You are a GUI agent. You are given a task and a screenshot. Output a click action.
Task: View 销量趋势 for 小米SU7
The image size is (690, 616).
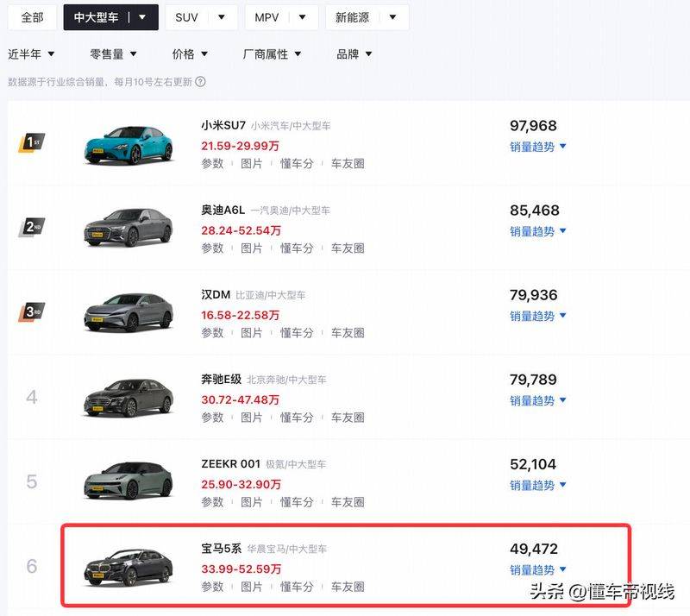click(x=535, y=147)
